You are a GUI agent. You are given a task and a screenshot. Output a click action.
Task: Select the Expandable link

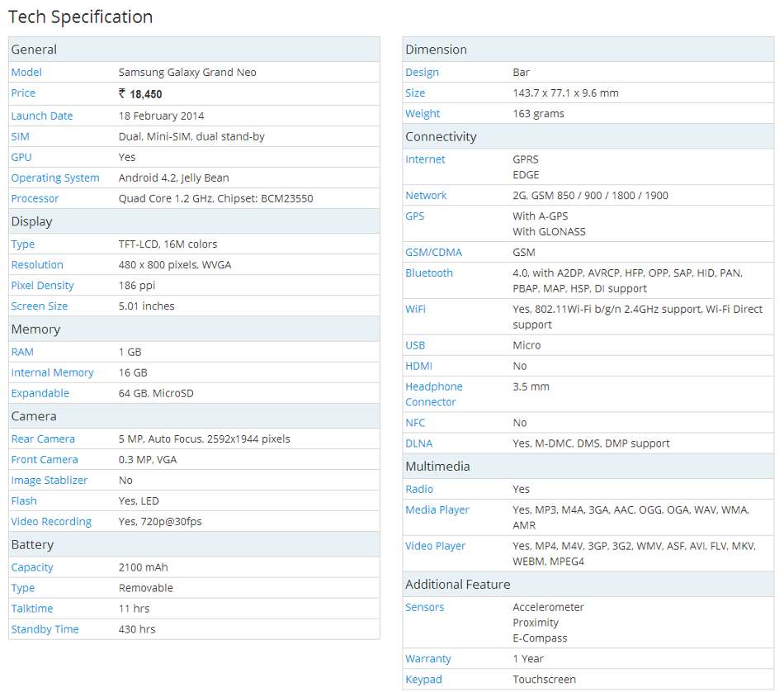coord(40,393)
